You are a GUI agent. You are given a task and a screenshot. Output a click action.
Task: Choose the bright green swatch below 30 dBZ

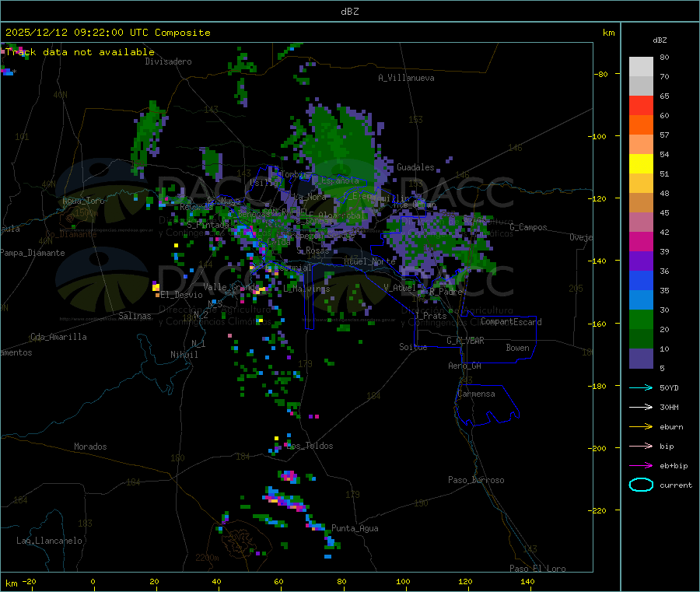tap(641, 319)
